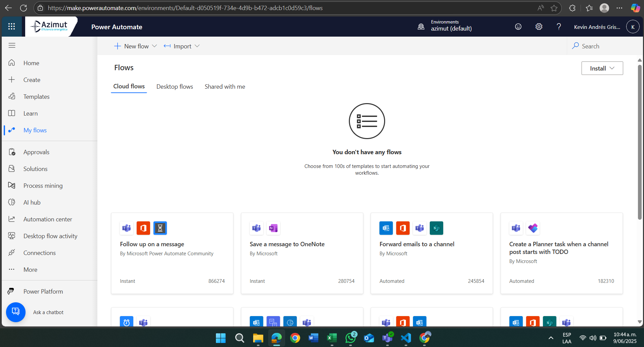This screenshot has width=644, height=347.
Task: Open the app launcher waffle icon
Action: (x=11, y=27)
